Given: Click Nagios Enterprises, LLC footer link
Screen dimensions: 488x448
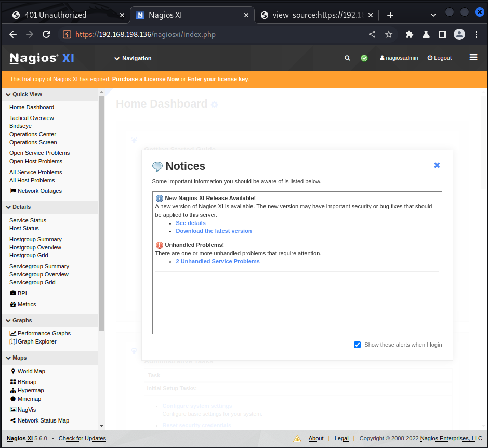Looking at the screenshot, I should [451, 438].
